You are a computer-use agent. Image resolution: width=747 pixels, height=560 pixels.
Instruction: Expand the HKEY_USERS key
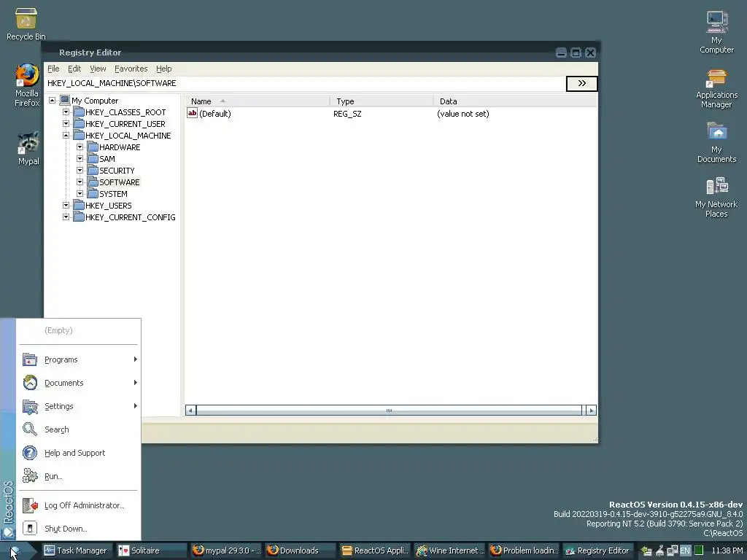click(66, 206)
